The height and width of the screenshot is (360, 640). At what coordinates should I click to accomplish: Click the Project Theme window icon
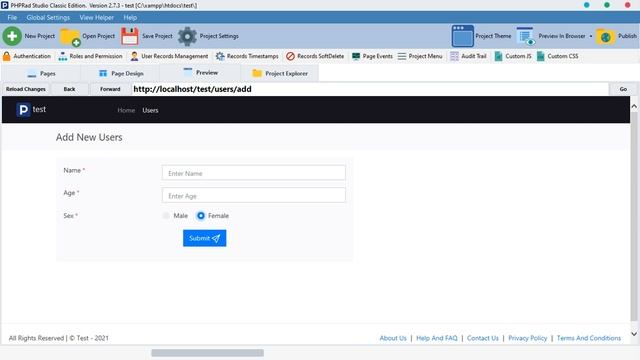(x=462, y=36)
